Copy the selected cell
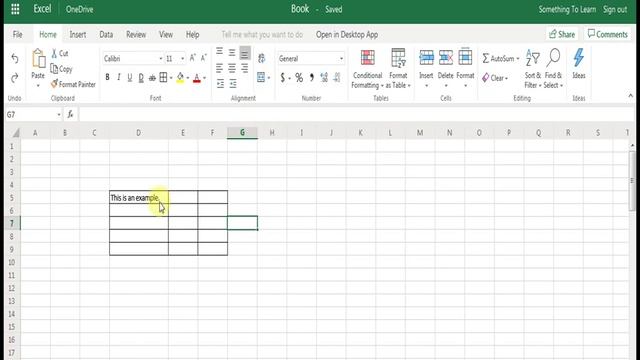 pyautogui.click(x=61, y=69)
